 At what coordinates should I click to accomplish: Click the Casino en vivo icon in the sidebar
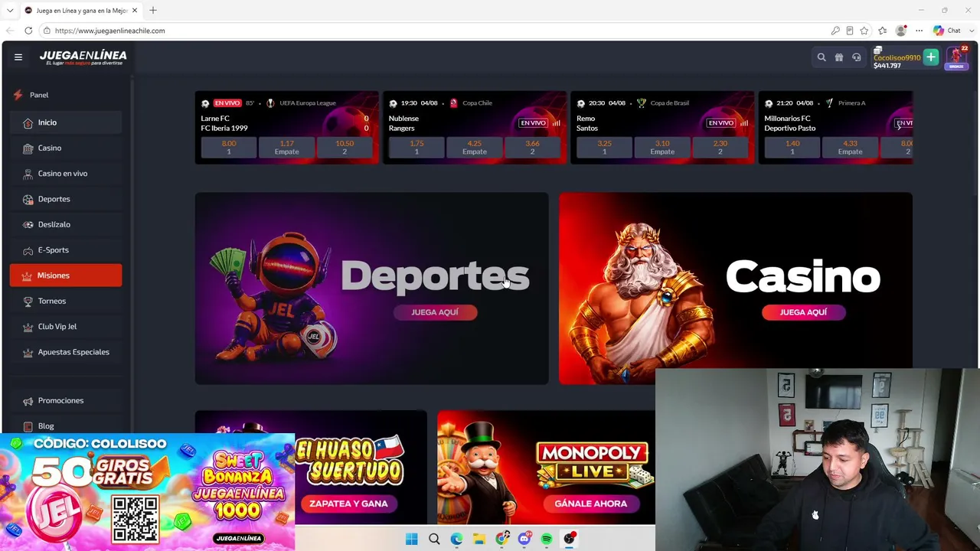pos(28,174)
